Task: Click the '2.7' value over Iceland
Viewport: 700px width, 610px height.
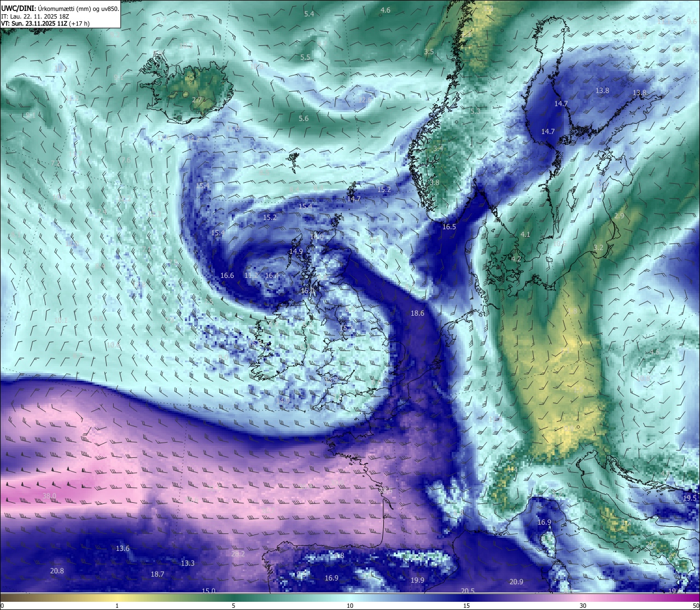Action: 196,100
